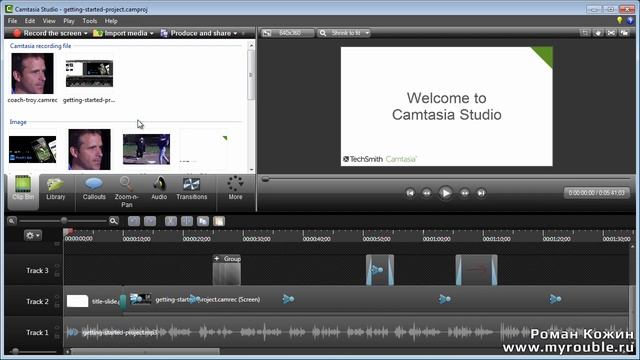Viewport: 640px width, 360px height.
Task: Click the lightbulb tips icon
Action: point(620,20)
